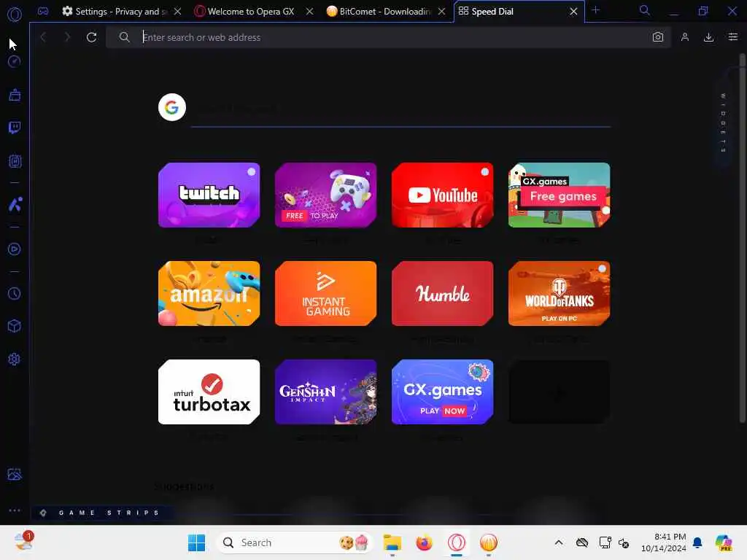This screenshot has height=560, width=747.
Task: Open the Downloads toolbar icon
Action: (x=708, y=37)
